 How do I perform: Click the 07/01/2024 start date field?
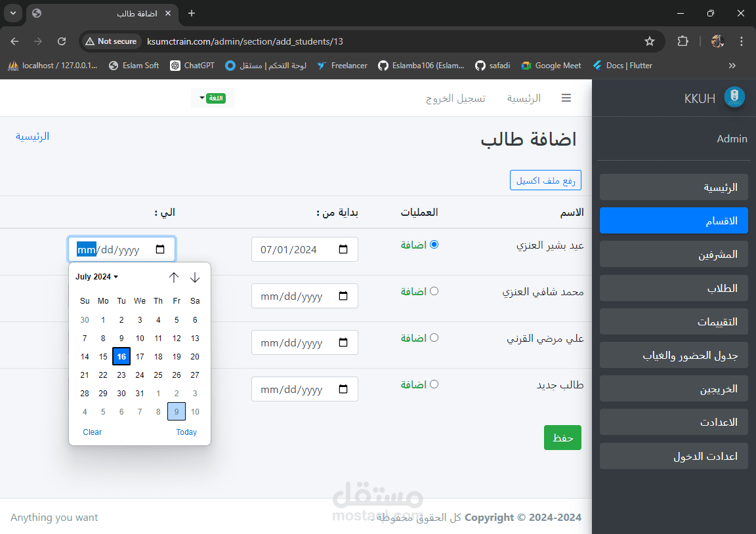click(x=304, y=249)
